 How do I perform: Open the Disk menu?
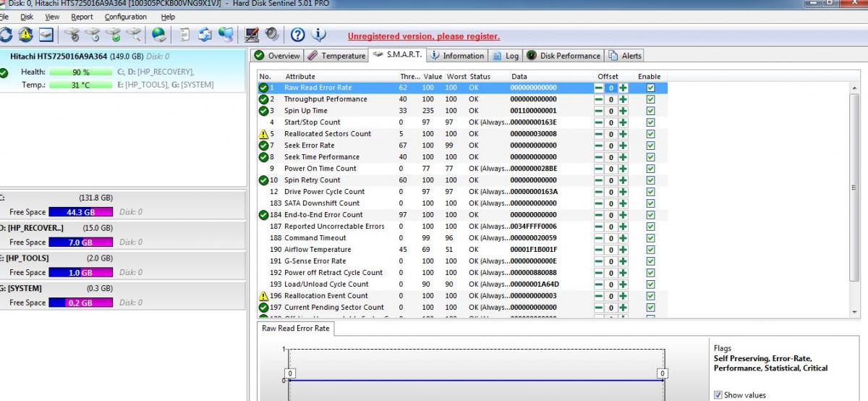coord(27,17)
